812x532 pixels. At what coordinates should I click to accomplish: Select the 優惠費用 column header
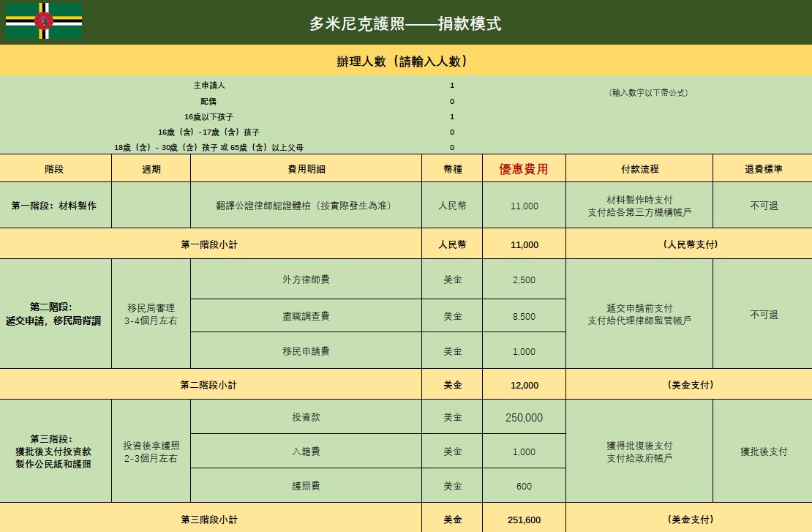(523, 169)
